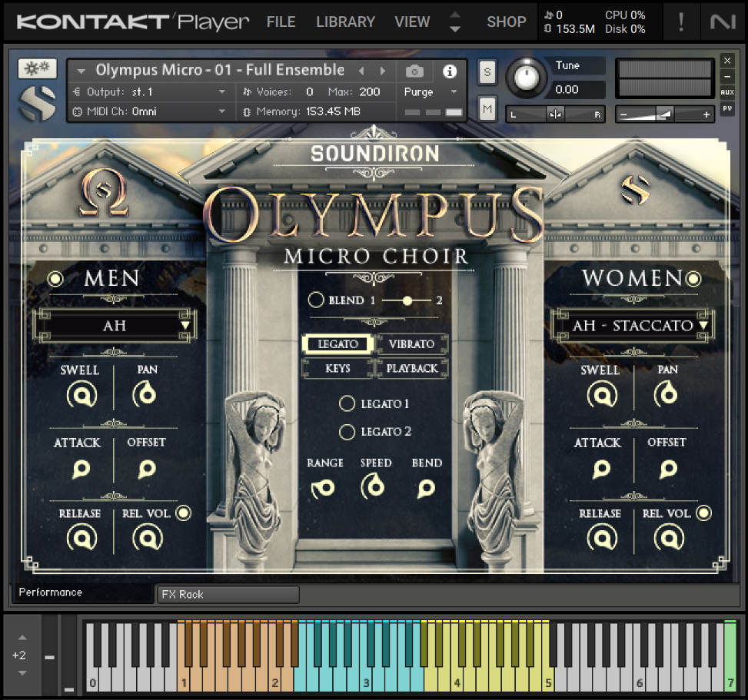This screenshot has width=748, height=700.
Task: Switch to the Performance tab
Action: 82,592
